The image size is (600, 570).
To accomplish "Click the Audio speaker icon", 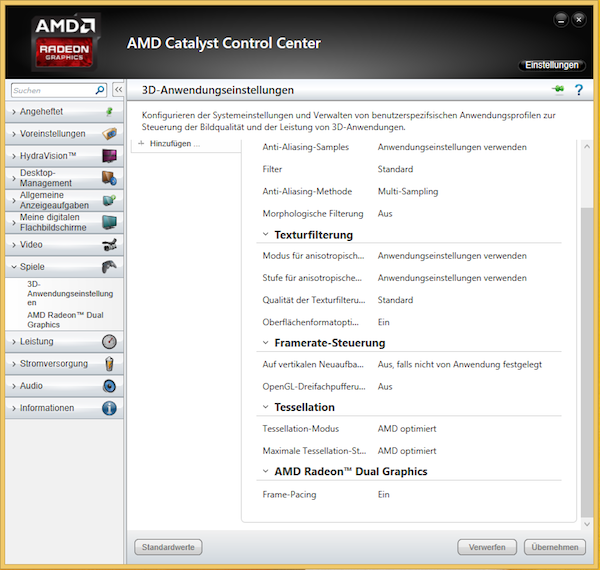I will [x=109, y=386].
